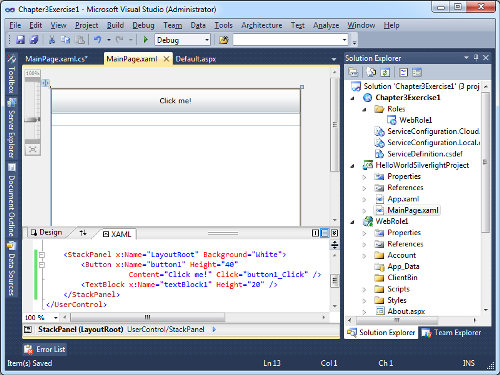
Task: Open the Toolbox side panel
Action: 12,74
